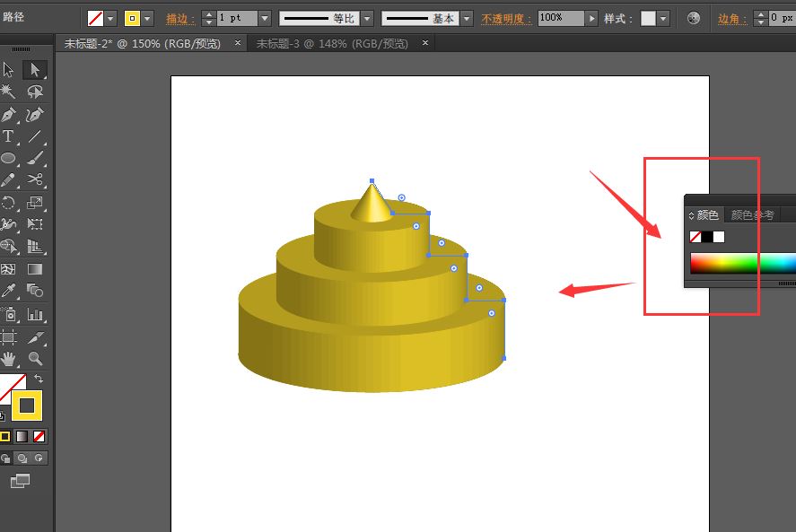Select the Mesh tool
The height and width of the screenshot is (532, 796).
[8, 268]
